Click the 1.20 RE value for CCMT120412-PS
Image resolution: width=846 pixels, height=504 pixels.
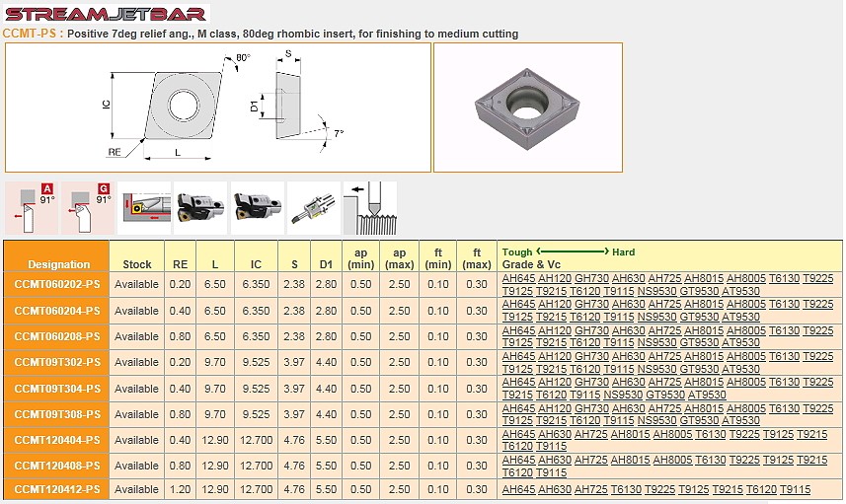click(x=181, y=489)
